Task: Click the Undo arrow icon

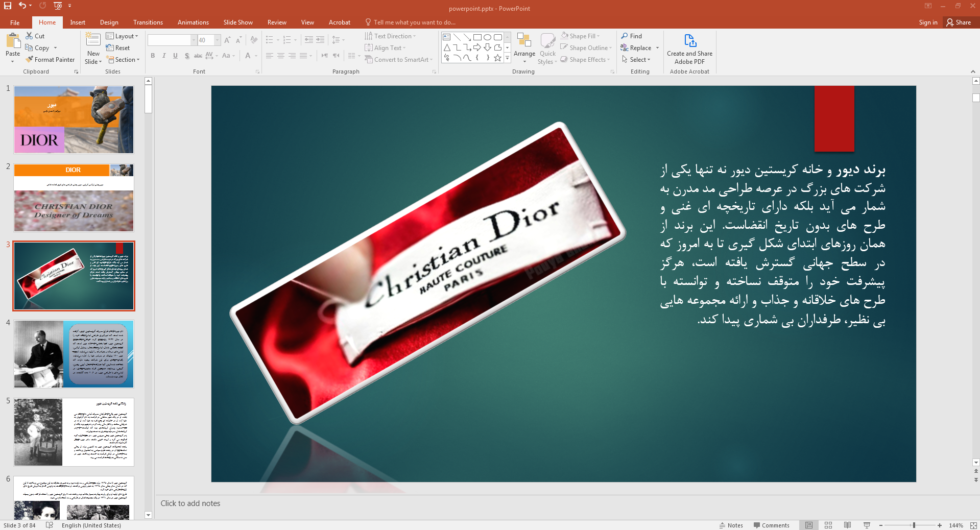Action: tap(22, 6)
